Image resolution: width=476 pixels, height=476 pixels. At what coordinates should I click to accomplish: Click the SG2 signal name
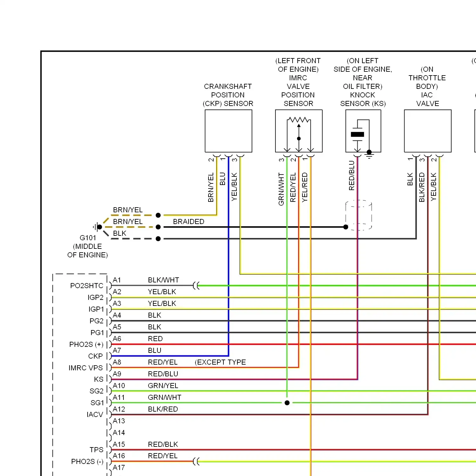point(96,391)
